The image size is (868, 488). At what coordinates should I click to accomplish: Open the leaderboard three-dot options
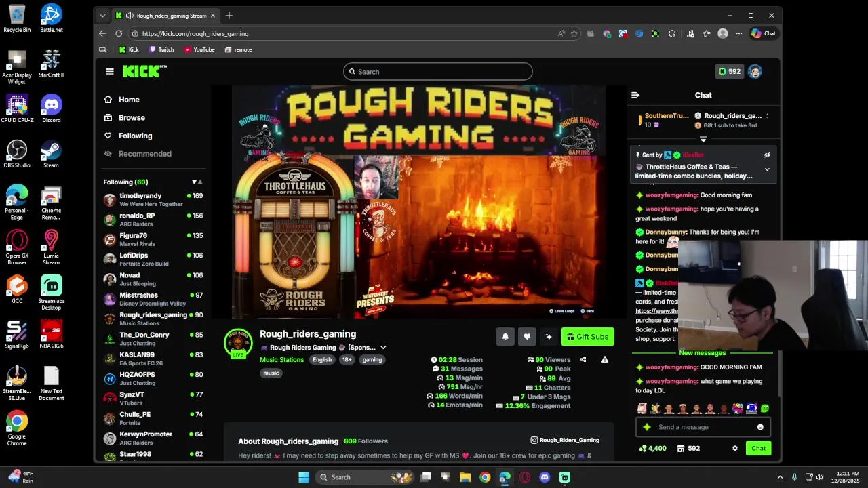(767, 116)
